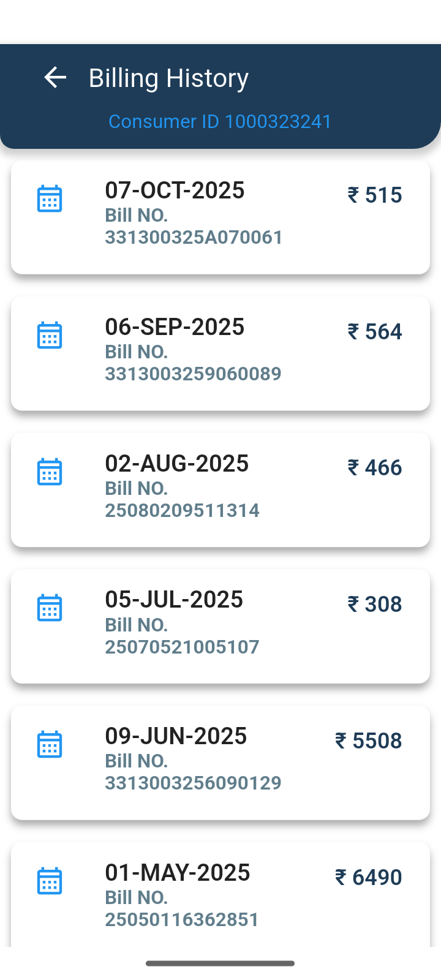This screenshot has height=980, width=441.
Task: Open the 06-SEP-2025 bill date
Action: point(175,327)
